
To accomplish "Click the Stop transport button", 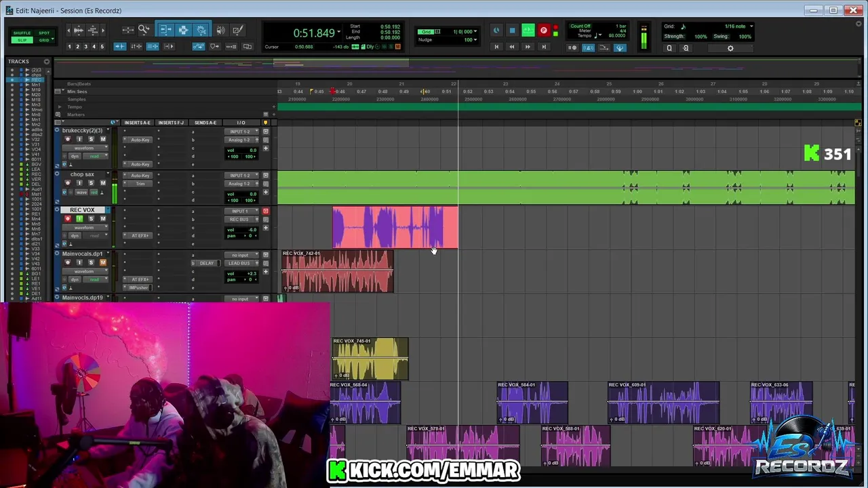I will (x=512, y=30).
